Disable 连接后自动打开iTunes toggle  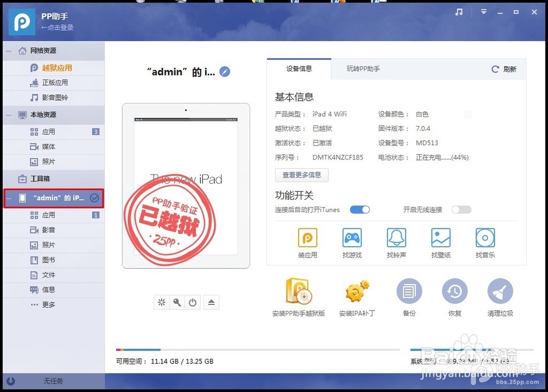360,210
